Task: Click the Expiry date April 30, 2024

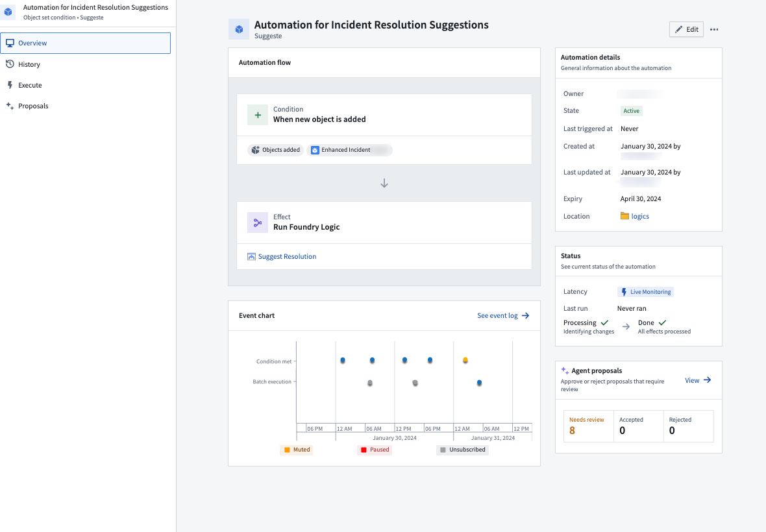Action: click(x=641, y=199)
